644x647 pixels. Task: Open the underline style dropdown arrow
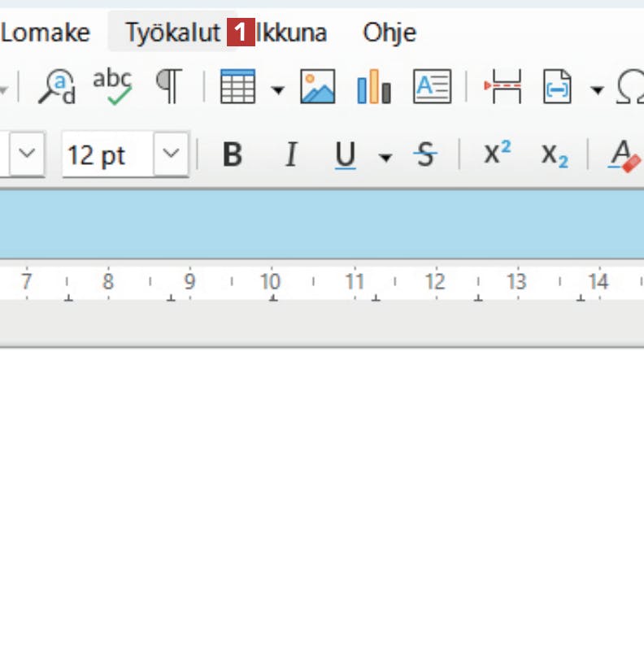(385, 154)
